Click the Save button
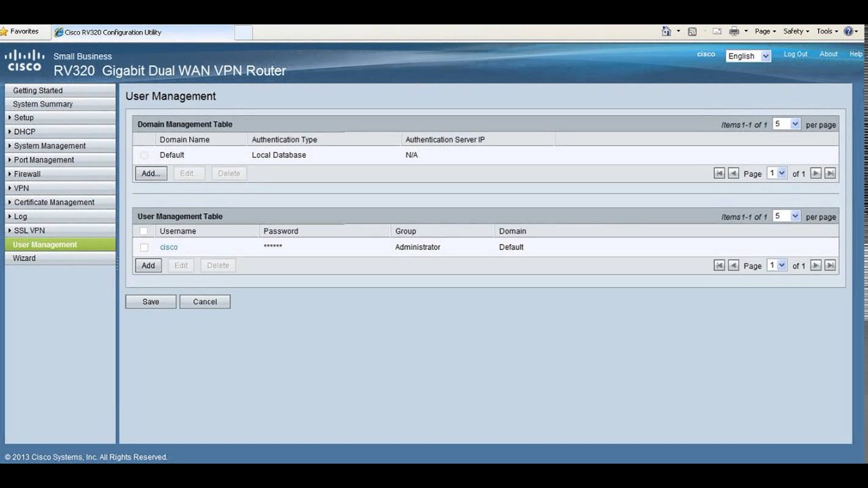Viewport: 868px width, 488px height. pos(151,302)
